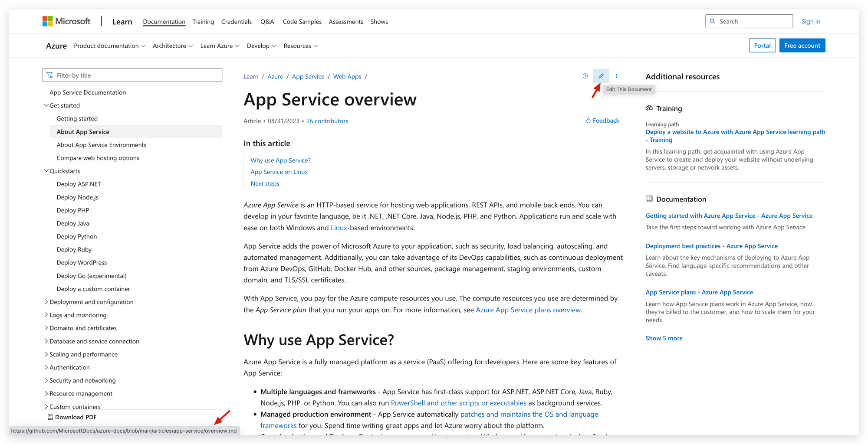This screenshot has height=444, width=868.
Task: Click the search magnifier icon
Action: pos(712,21)
